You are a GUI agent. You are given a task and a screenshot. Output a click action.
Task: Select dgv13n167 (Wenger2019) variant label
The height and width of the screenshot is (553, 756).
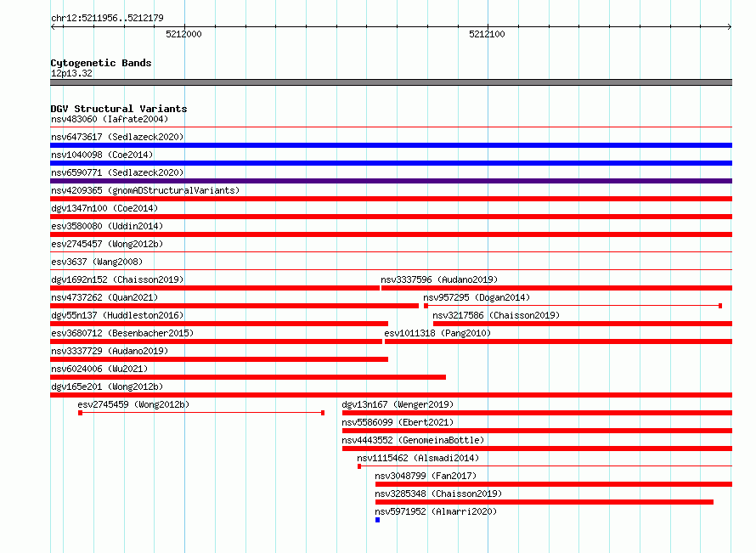pos(398,404)
